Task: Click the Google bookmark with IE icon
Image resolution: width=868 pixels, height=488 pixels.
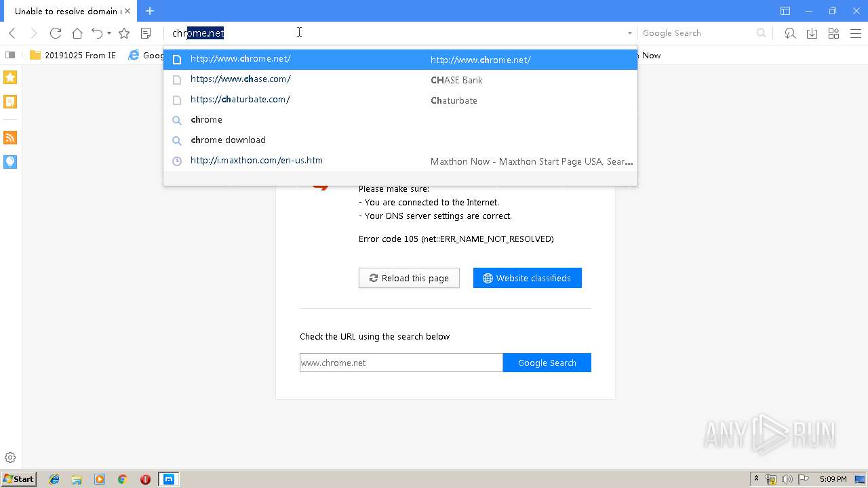Action: (145, 55)
